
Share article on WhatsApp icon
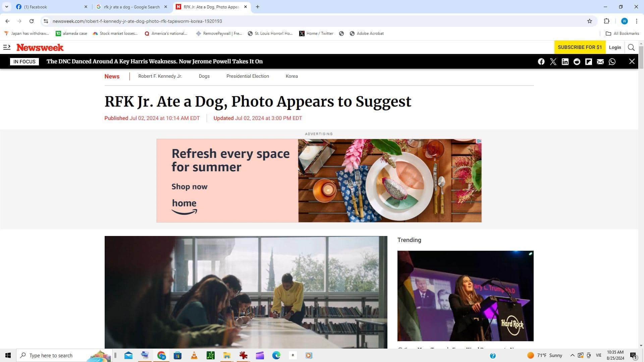point(612,62)
